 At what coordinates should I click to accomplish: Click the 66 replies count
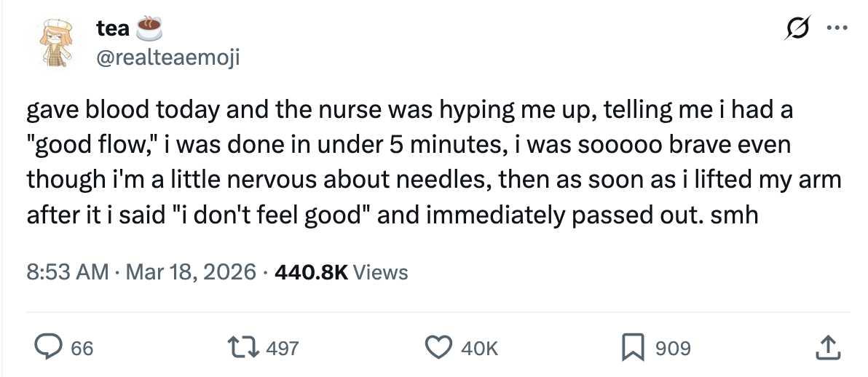click(82, 349)
